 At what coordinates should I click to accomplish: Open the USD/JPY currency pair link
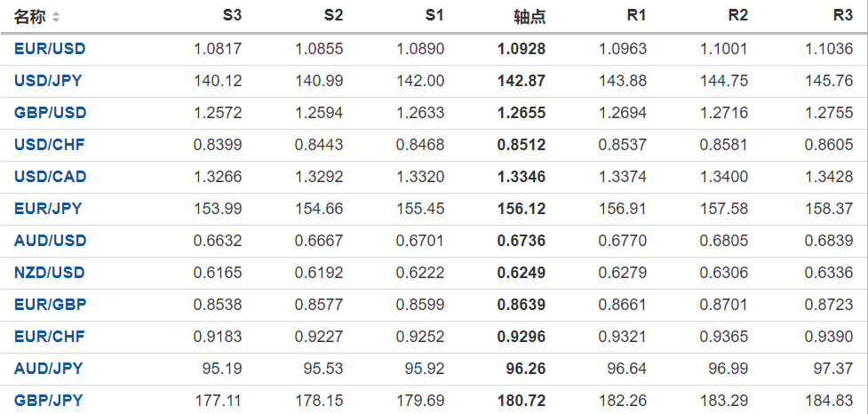pos(48,81)
